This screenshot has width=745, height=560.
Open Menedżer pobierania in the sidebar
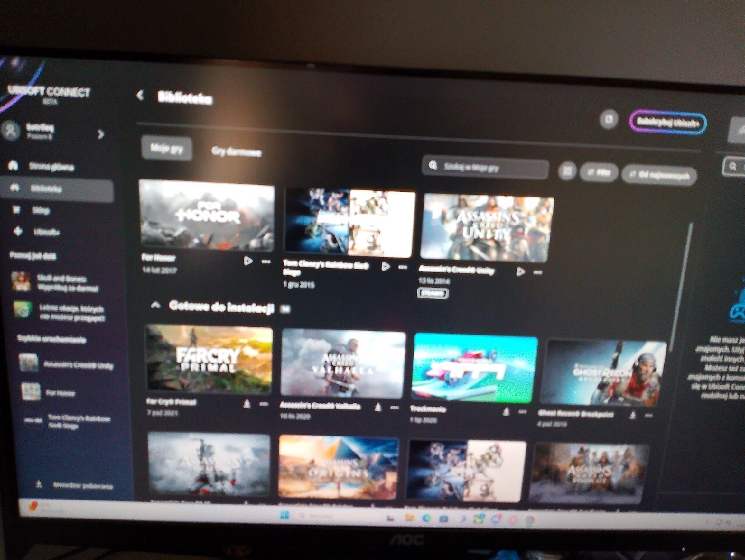(74, 485)
